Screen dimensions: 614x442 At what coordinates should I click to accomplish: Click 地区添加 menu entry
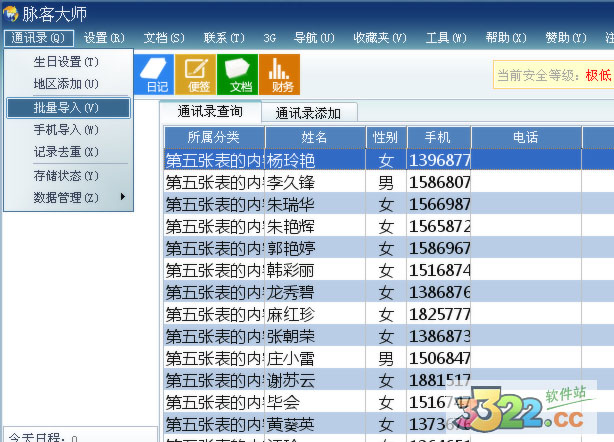point(66,83)
